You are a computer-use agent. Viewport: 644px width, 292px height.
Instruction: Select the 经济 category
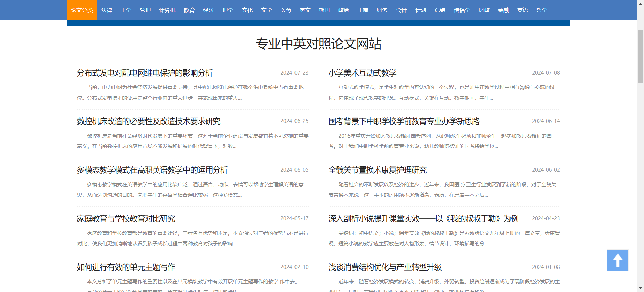click(209, 10)
